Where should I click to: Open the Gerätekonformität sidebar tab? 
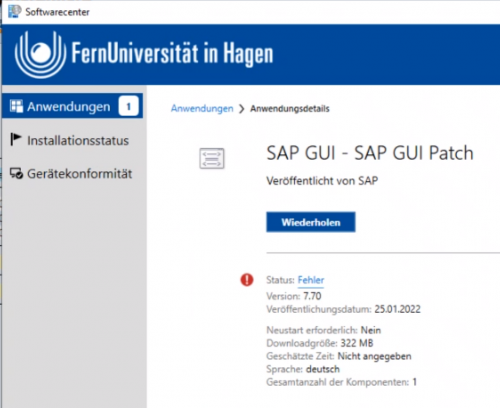[72, 174]
